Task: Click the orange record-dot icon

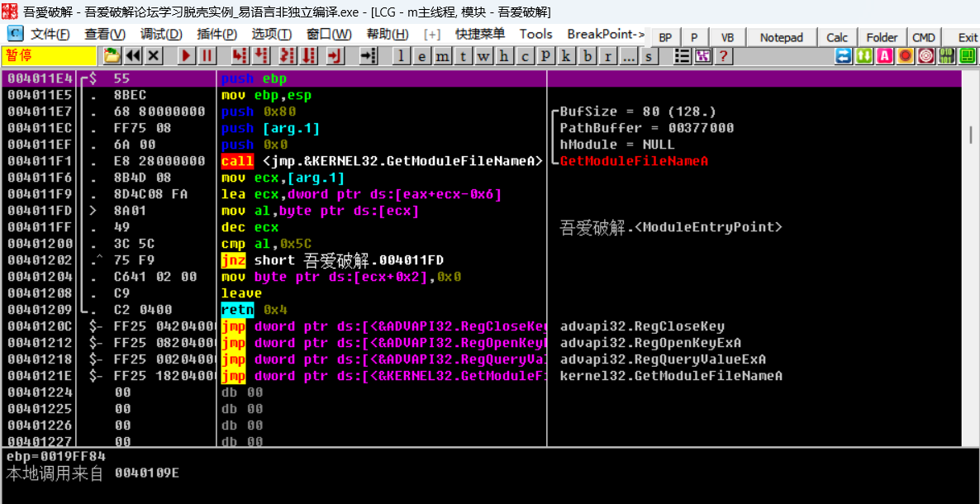Action: coord(905,55)
